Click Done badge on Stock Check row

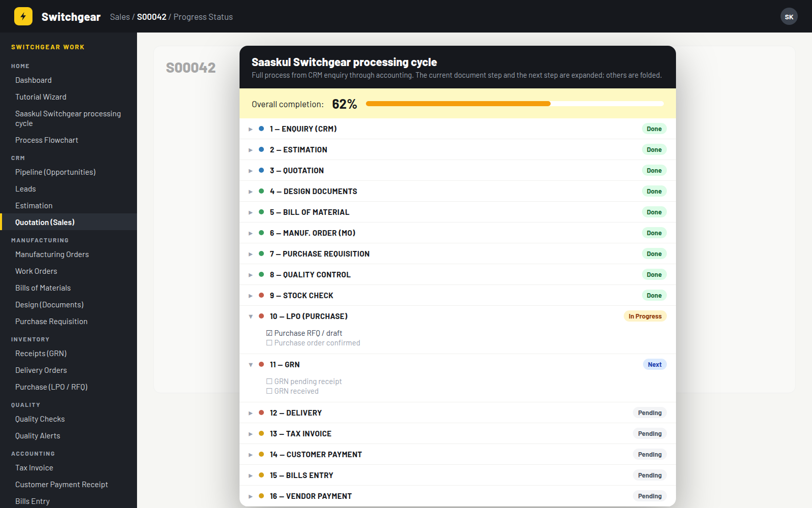[654, 296]
